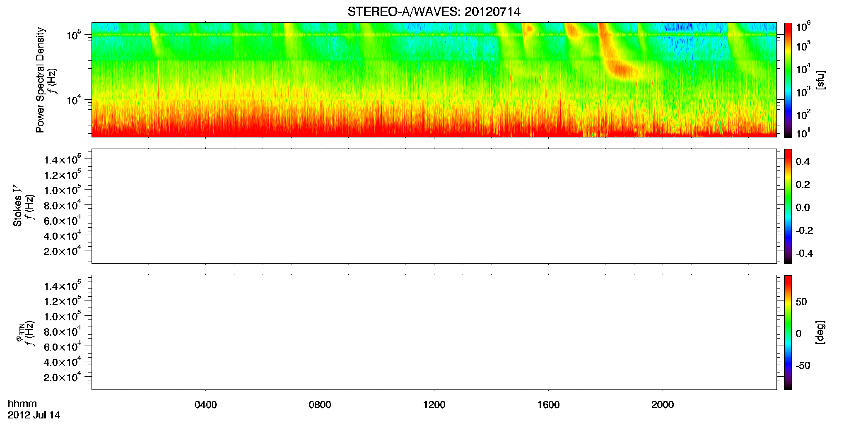
Task: Click the [deg] unit label
Action: [820, 332]
